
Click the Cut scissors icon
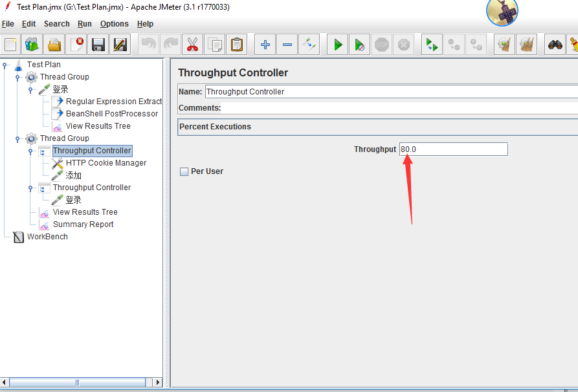pyautogui.click(x=192, y=45)
